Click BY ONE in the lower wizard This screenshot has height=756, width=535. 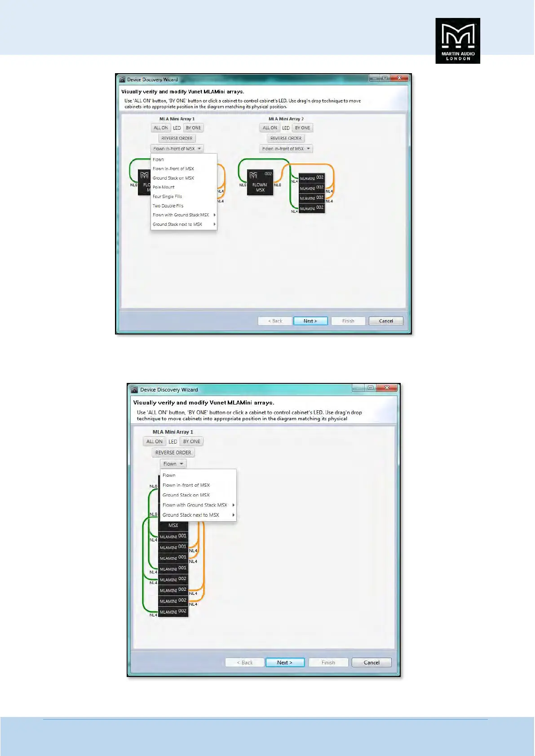pyautogui.click(x=192, y=441)
